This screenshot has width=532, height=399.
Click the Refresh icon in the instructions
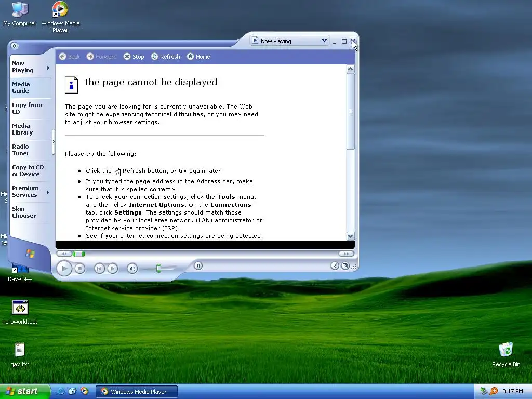click(x=117, y=171)
